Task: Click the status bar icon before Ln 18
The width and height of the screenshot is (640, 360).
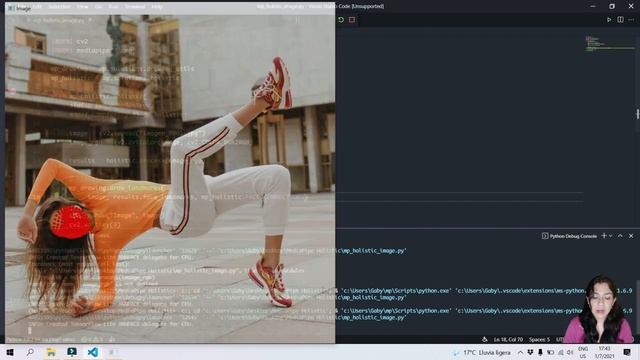Action: click(484, 339)
